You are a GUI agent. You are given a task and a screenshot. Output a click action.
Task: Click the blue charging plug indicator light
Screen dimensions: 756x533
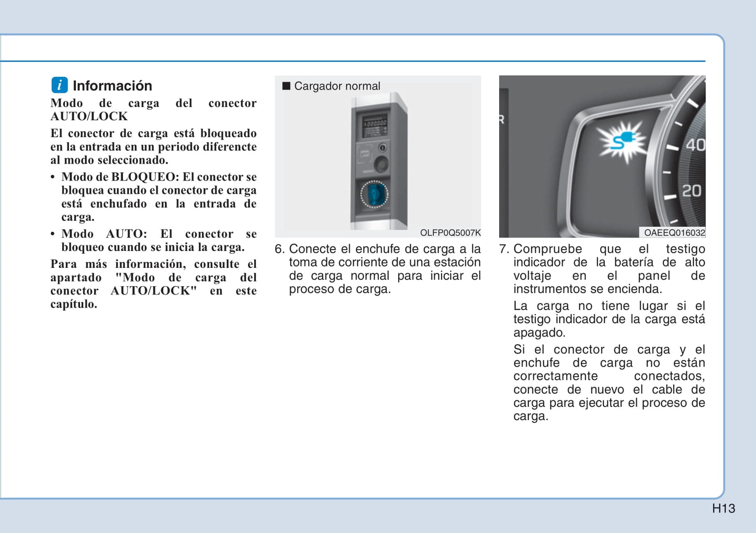pos(622,140)
